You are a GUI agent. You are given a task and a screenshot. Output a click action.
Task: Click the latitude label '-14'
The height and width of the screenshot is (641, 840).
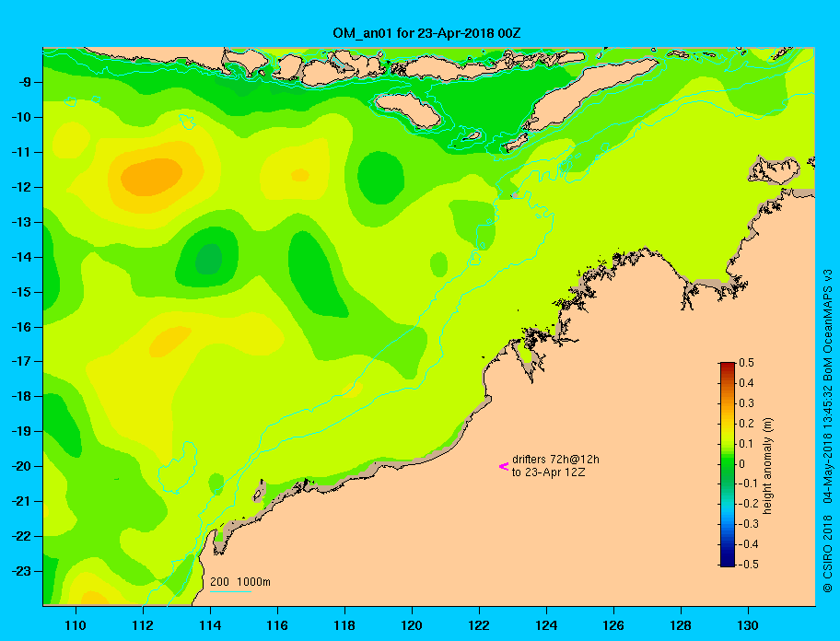22,257
